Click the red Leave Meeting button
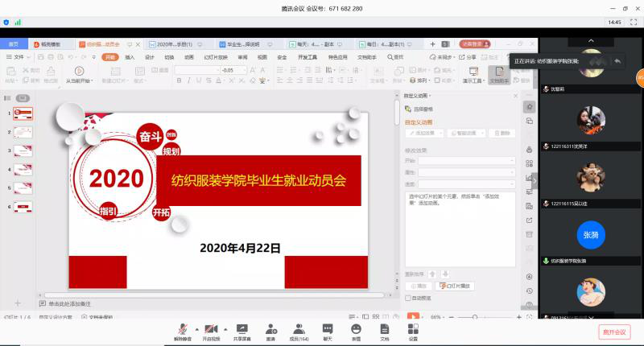 click(613, 331)
